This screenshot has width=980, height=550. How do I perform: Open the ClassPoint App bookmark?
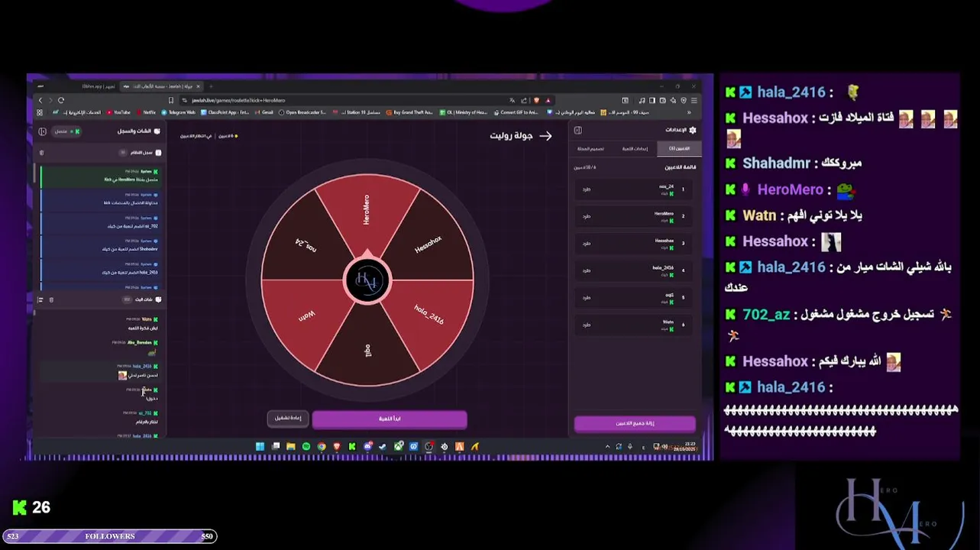225,112
